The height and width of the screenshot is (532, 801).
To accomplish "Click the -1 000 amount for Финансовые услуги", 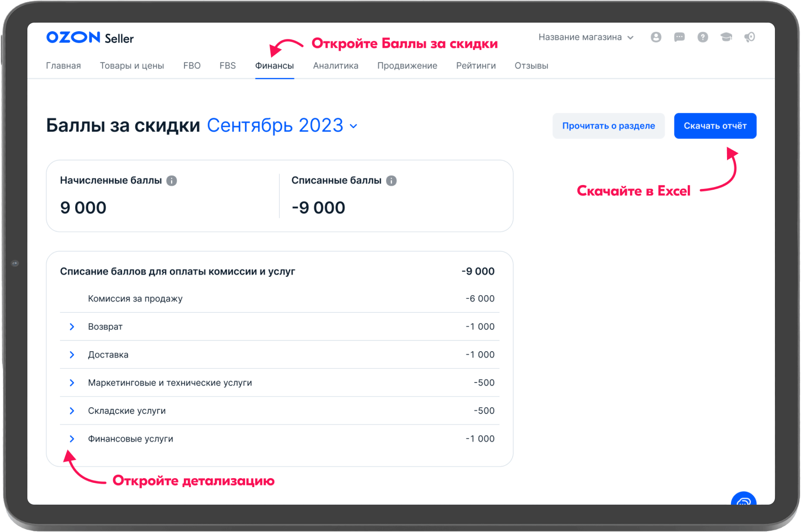I will point(480,439).
